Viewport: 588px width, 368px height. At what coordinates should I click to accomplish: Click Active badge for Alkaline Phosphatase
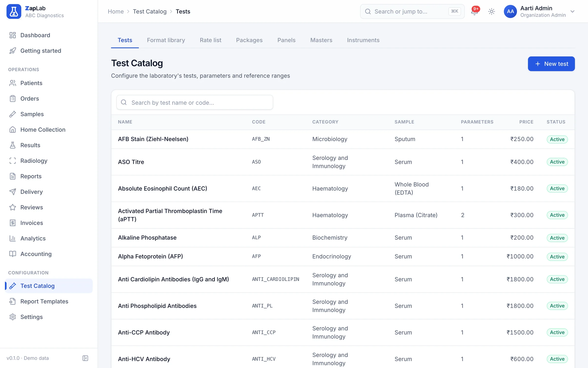[557, 238]
